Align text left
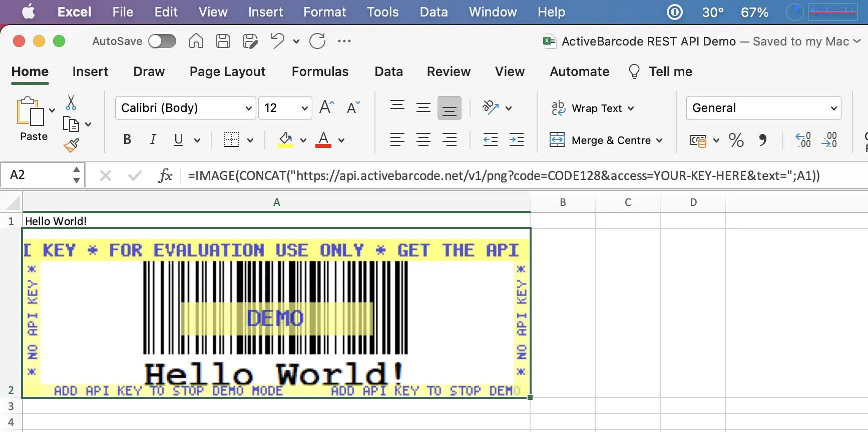Image resolution: width=868 pixels, height=432 pixels. click(397, 140)
